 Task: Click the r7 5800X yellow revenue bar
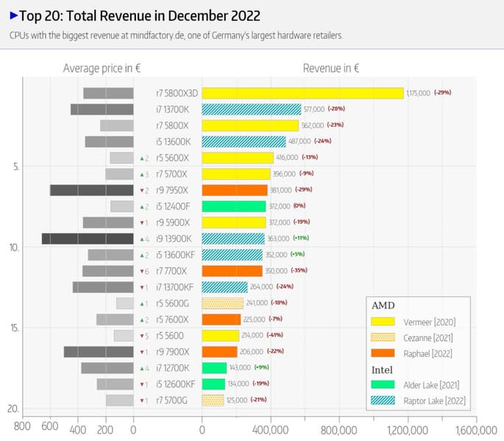250,125
